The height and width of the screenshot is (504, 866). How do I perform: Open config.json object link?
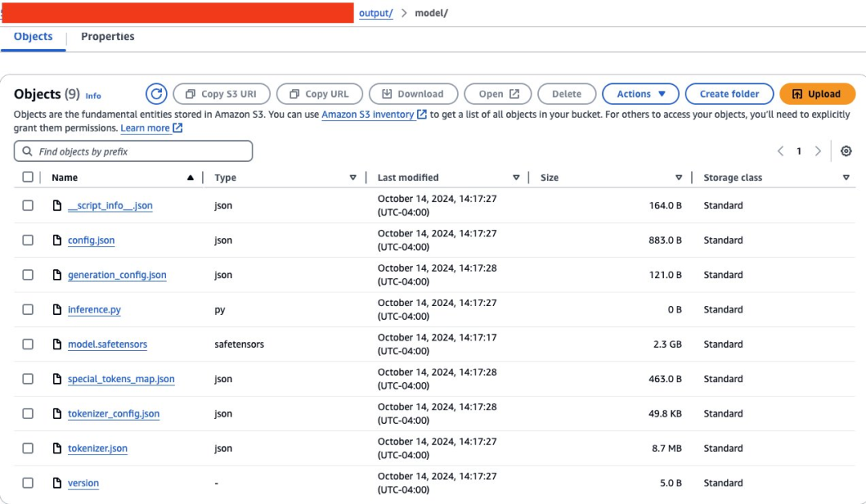point(91,240)
